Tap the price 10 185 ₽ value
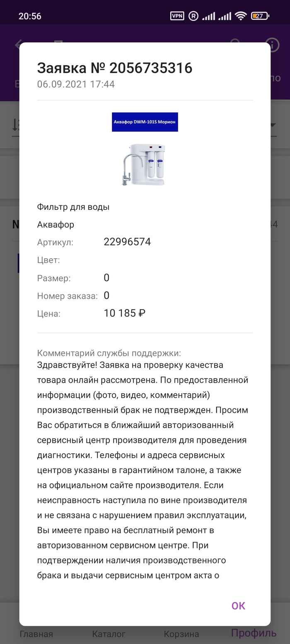The image size is (290, 644). coord(124,313)
